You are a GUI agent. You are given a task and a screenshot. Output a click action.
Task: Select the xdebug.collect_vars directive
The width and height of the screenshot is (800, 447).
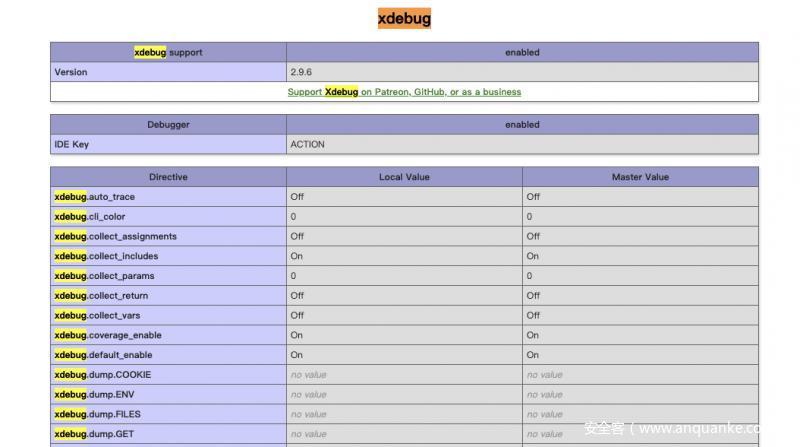click(x=168, y=315)
